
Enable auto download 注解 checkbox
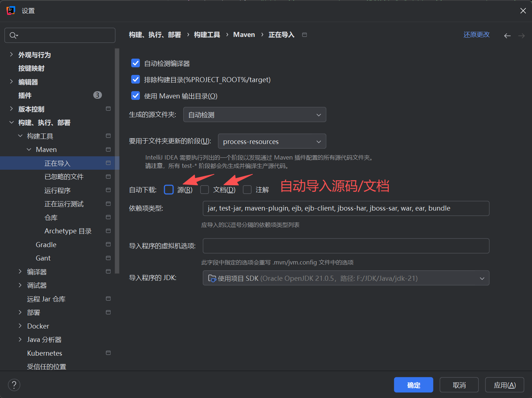click(x=247, y=190)
